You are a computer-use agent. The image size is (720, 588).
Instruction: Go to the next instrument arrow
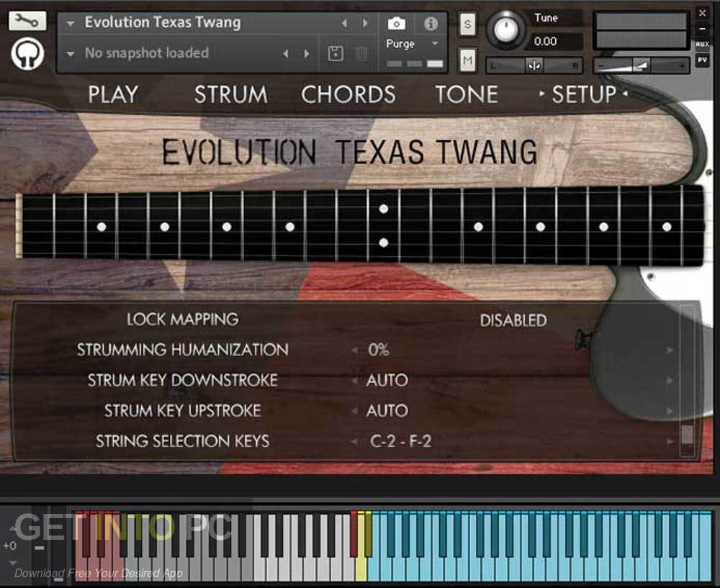tap(366, 24)
